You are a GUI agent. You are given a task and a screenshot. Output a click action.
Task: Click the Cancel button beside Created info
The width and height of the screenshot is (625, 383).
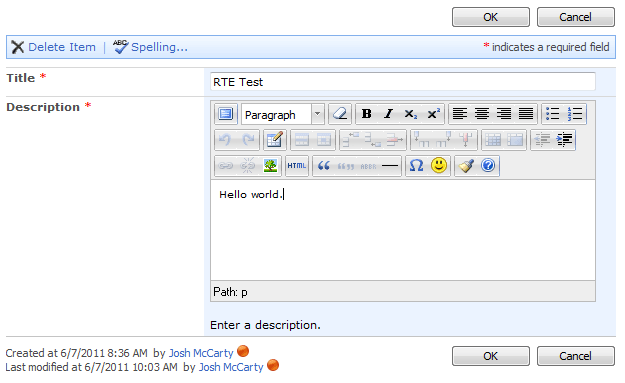click(x=576, y=356)
